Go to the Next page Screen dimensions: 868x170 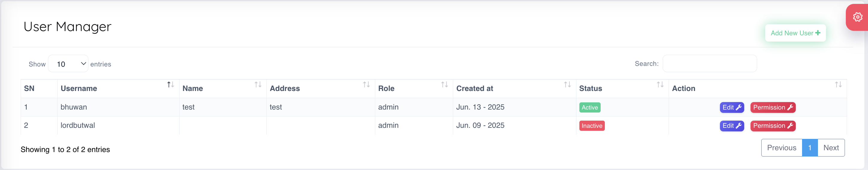pyautogui.click(x=831, y=148)
